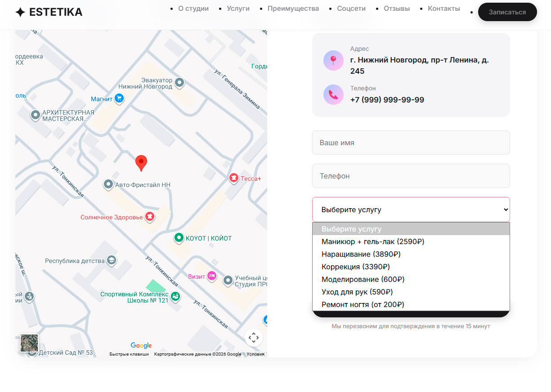This screenshot has width=551, height=392.
Task: Go to Соцсети section
Action: click(351, 9)
